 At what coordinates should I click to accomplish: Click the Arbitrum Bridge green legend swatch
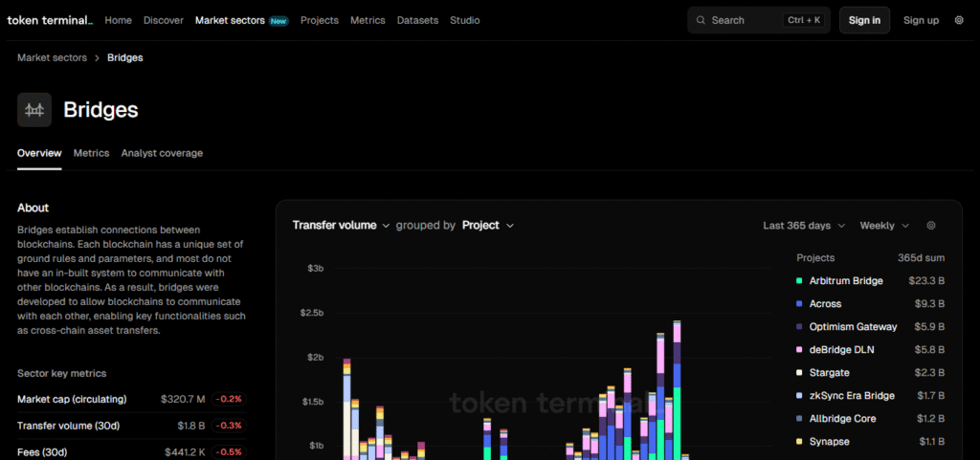(x=799, y=281)
